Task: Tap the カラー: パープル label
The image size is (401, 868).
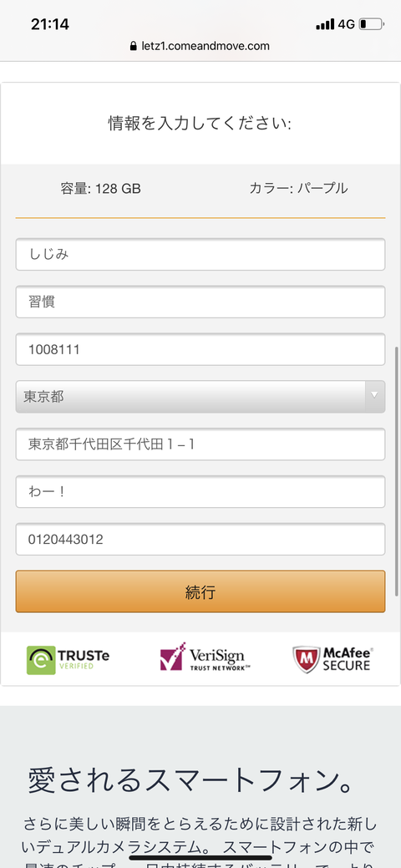Action: tap(298, 188)
